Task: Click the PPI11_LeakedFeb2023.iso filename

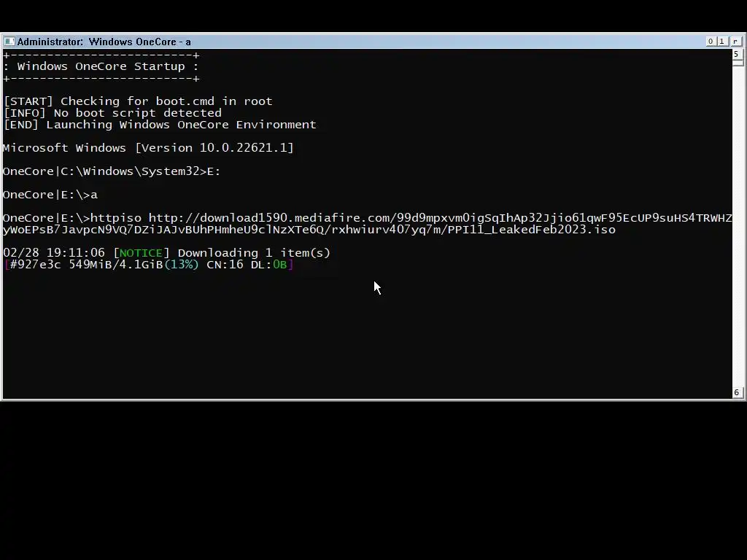Action: (x=532, y=230)
